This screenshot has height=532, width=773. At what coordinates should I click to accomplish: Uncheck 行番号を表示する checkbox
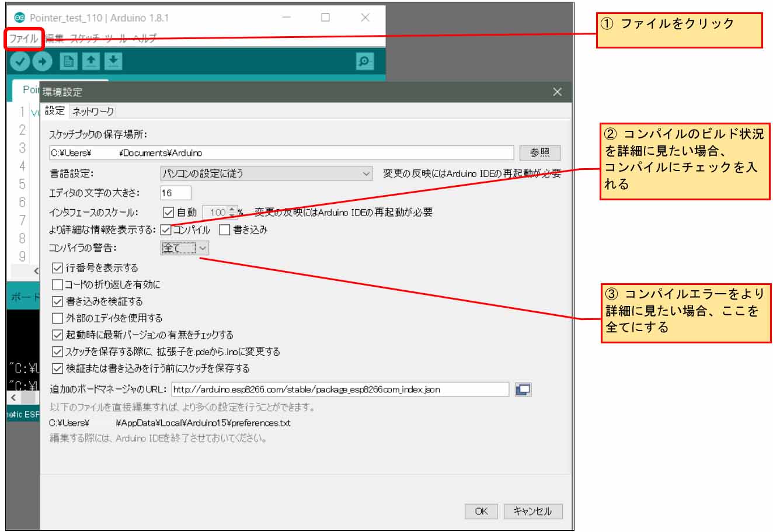[x=57, y=268]
